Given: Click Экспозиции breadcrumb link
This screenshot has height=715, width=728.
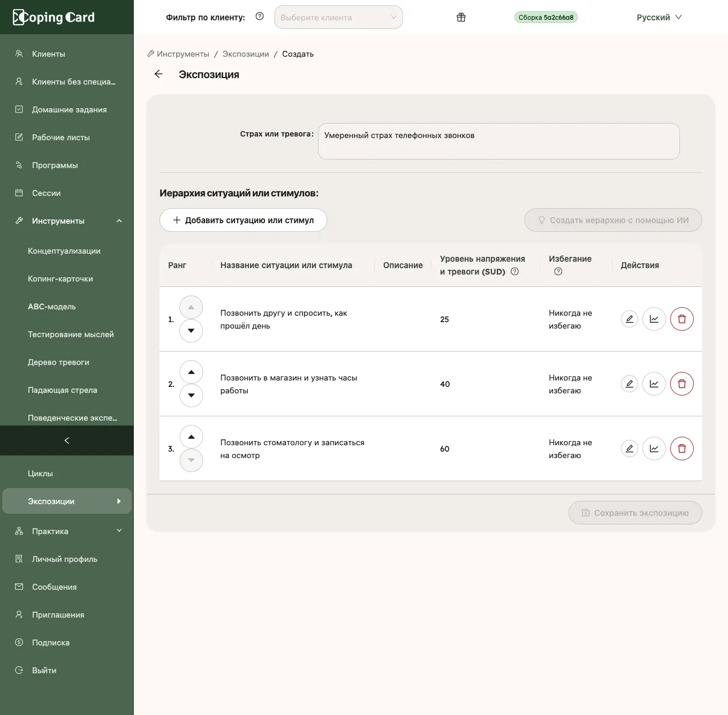Looking at the screenshot, I should coord(246,54).
